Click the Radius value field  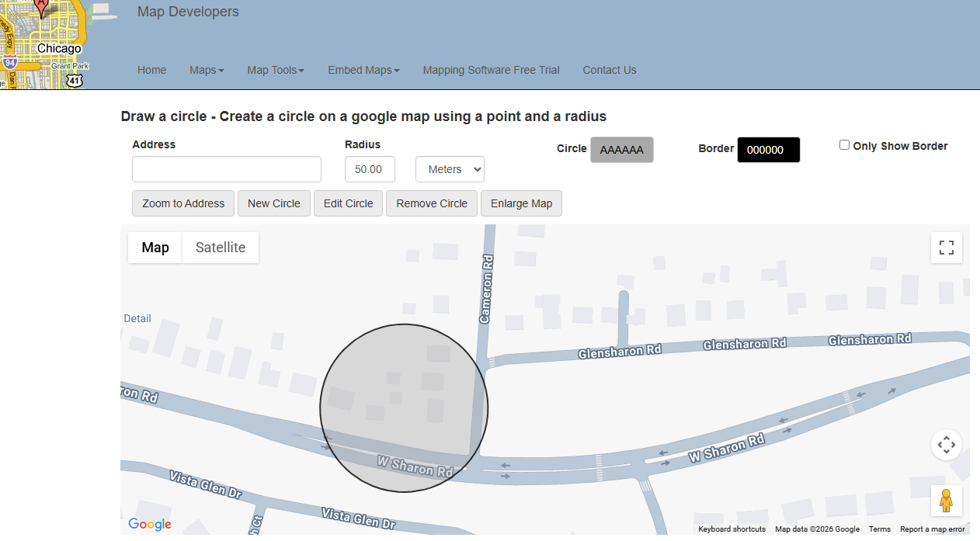point(370,169)
